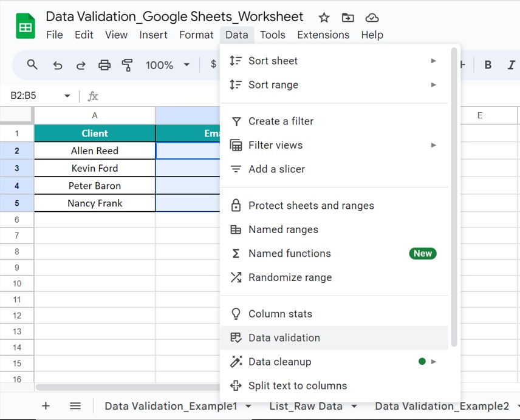Select column E header
The image size is (520, 420).
pyautogui.click(x=479, y=115)
